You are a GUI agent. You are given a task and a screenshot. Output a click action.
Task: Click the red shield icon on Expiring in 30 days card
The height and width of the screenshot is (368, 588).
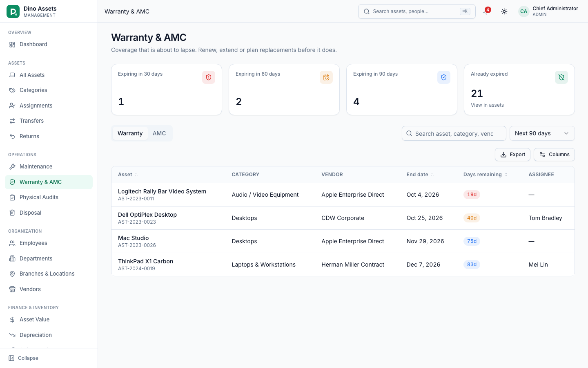point(209,77)
